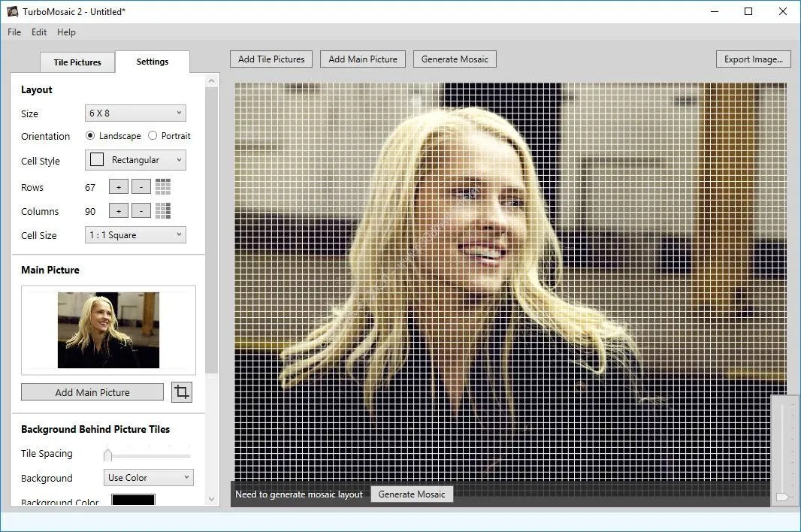
Task: Click the crop main picture icon
Action: point(181,392)
